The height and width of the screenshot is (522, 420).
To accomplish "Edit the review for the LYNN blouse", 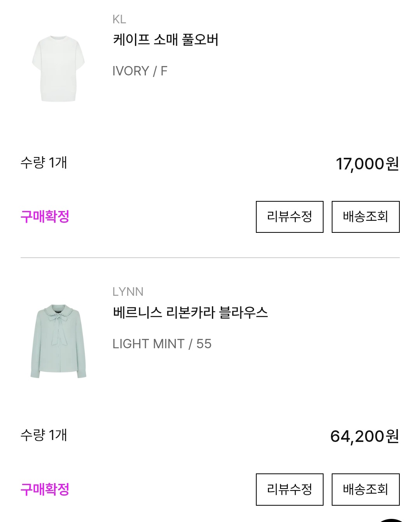I will [289, 489].
